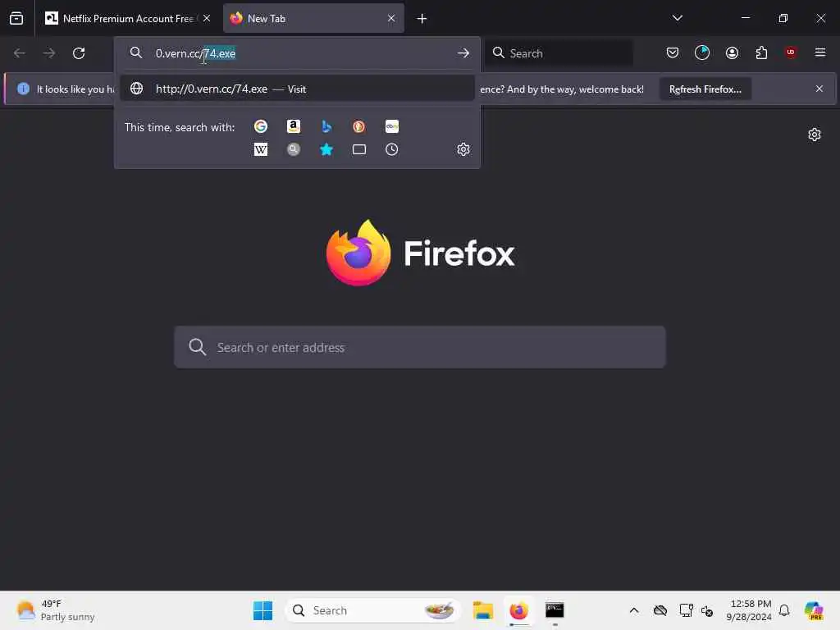The width and height of the screenshot is (840, 630).
Task: Search this time with Amazon icon
Action: point(293,126)
